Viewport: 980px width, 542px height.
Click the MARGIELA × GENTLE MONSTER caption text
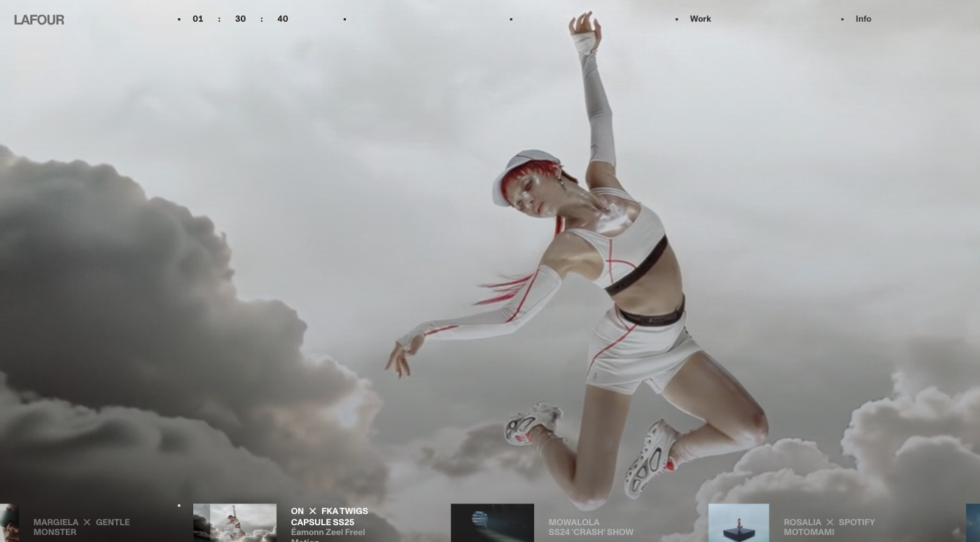pyautogui.click(x=81, y=527)
